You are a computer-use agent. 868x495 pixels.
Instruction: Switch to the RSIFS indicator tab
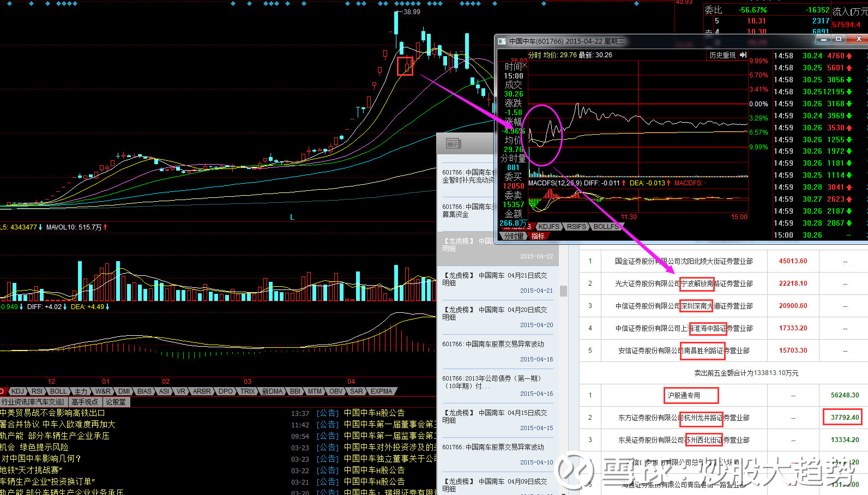pyautogui.click(x=576, y=227)
